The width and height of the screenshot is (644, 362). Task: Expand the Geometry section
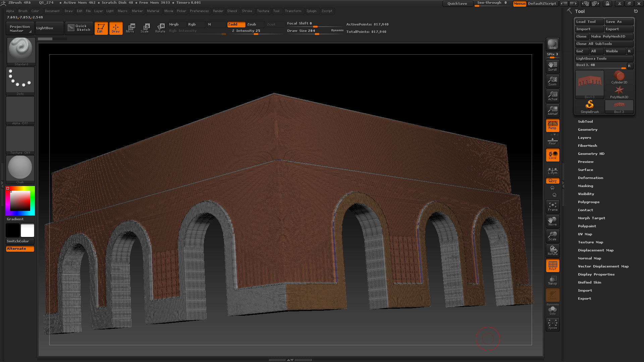[x=587, y=129]
